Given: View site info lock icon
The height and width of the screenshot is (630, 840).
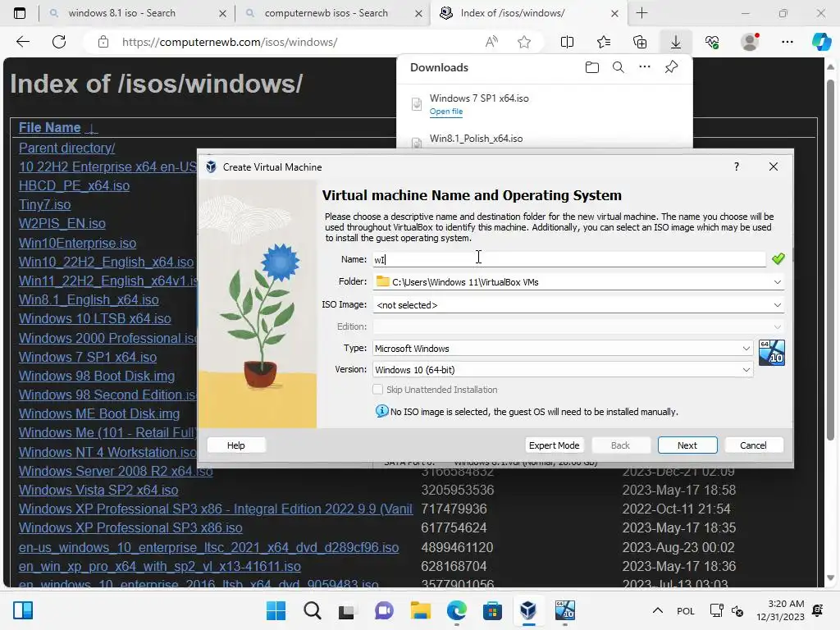Looking at the screenshot, I should click(x=103, y=42).
